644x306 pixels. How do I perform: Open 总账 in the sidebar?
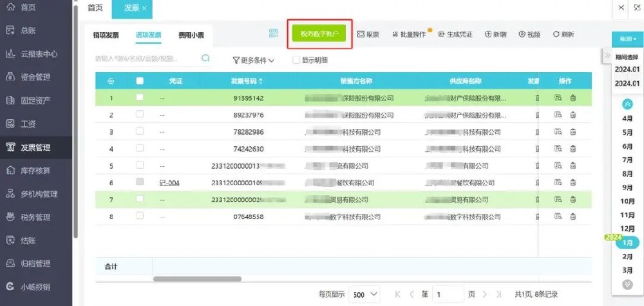(x=29, y=31)
